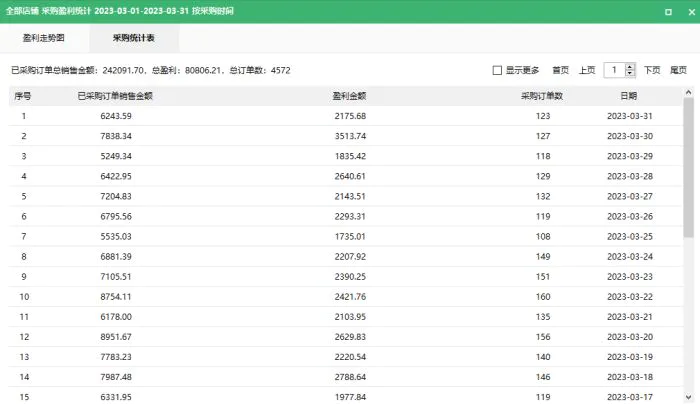Select date cell 2023-03-29
This screenshot has width=700, height=405.
630,156
